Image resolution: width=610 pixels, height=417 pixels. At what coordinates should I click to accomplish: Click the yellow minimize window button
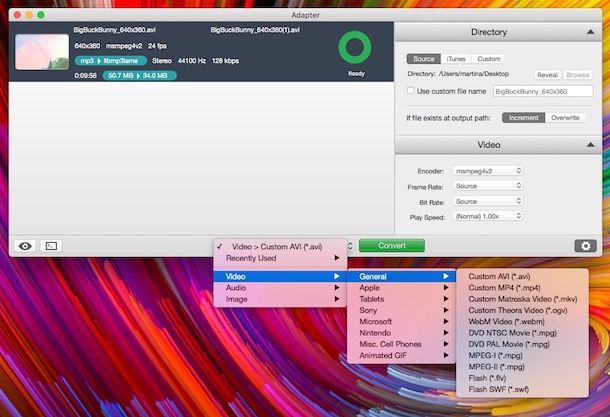tap(29, 15)
